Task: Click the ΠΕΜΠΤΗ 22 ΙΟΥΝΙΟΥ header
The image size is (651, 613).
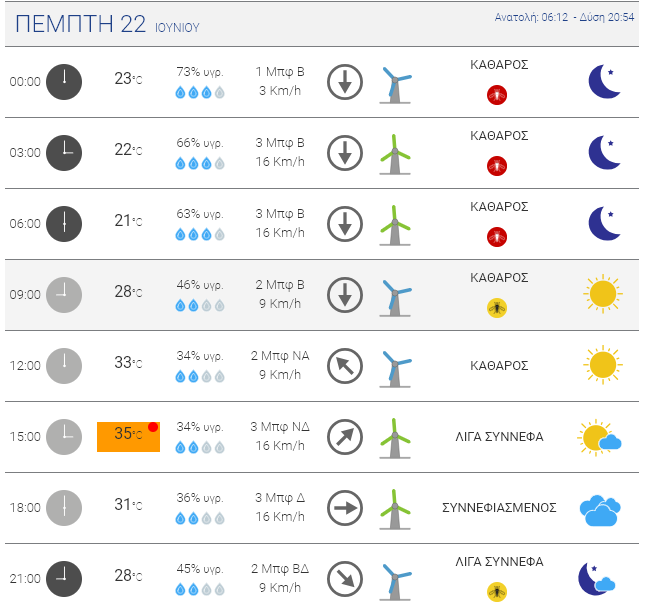Action: tap(107, 24)
